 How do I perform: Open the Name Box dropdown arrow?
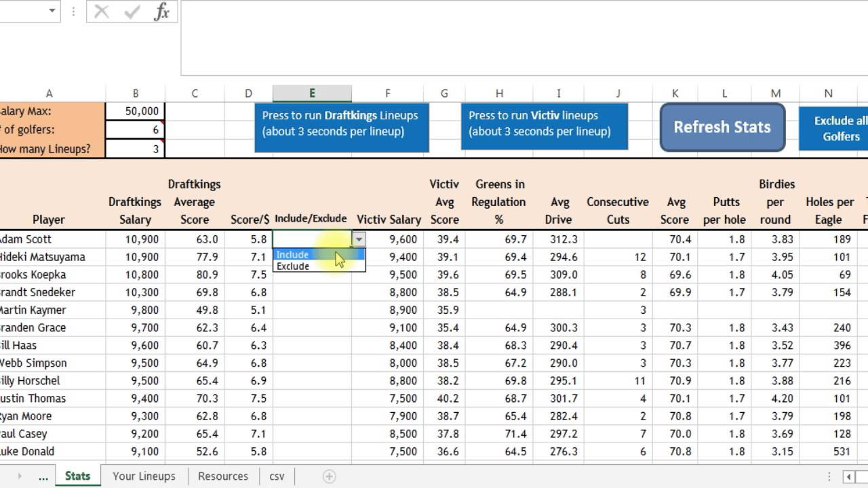click(x=52, y=11)
